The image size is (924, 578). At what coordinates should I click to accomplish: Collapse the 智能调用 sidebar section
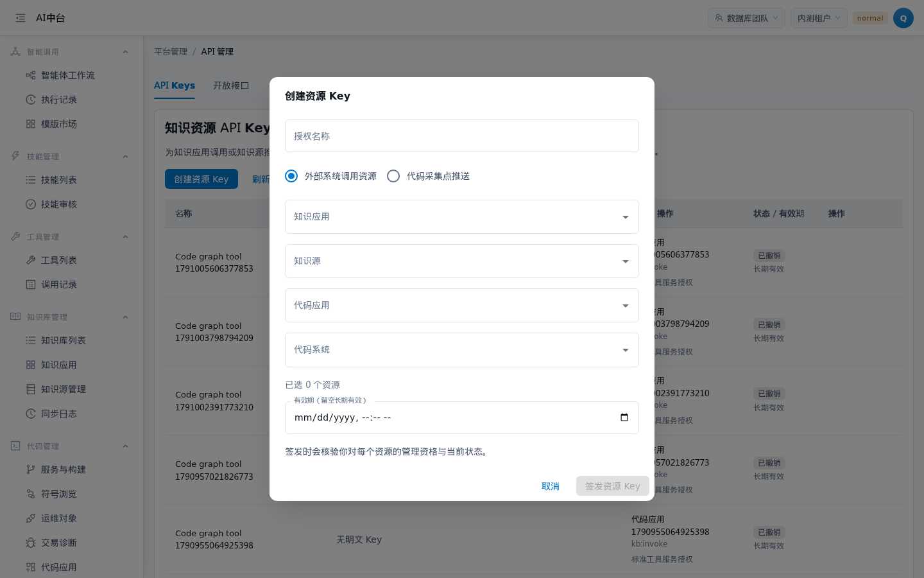[x=125, y=52]
